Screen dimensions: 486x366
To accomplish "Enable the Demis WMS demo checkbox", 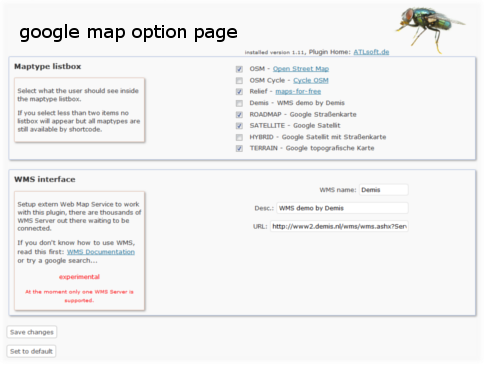I will click(239, 103).
